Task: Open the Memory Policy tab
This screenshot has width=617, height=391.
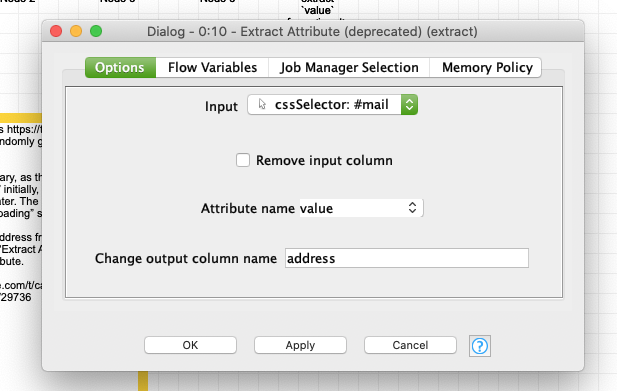Action: point(487,67)
